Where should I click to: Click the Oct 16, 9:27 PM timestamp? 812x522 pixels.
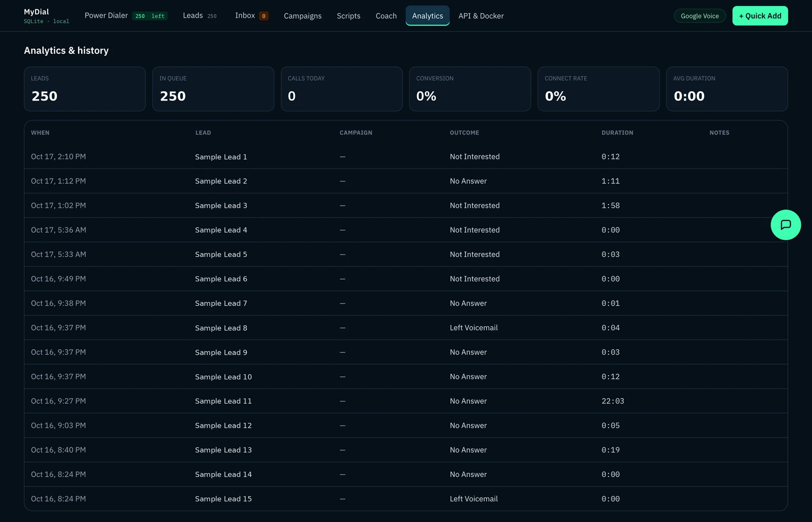tap(58, 401)
